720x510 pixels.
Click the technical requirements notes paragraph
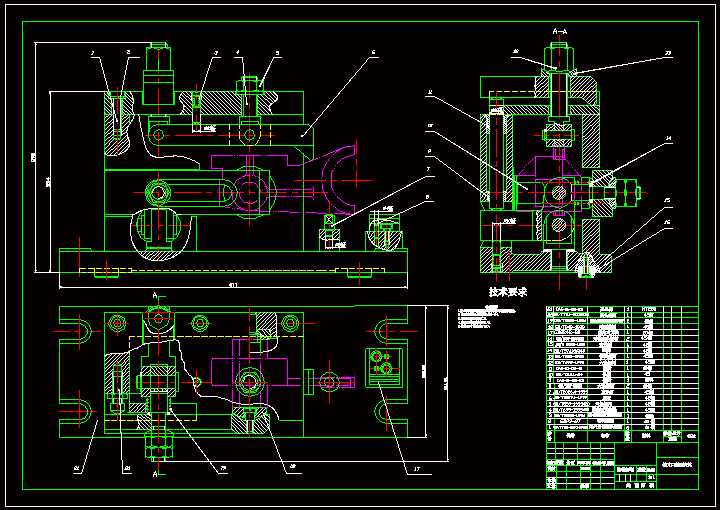(490, 318)
